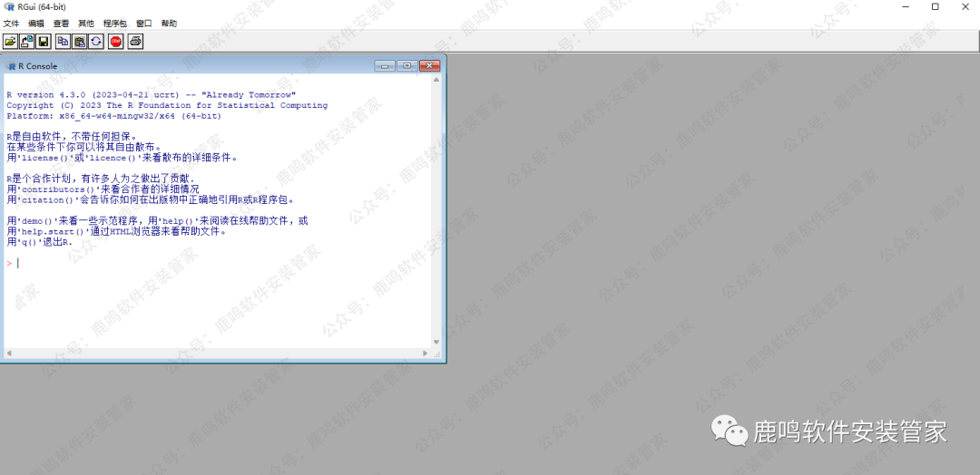The width and height of the screenshot is (980, 475).
Task: Click the red Stop current computation icon
Action: (116, 41)
